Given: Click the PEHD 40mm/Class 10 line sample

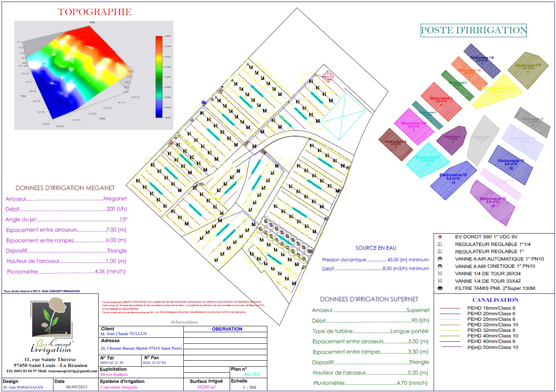Looking at the screenshot, I should coord(450,336).
